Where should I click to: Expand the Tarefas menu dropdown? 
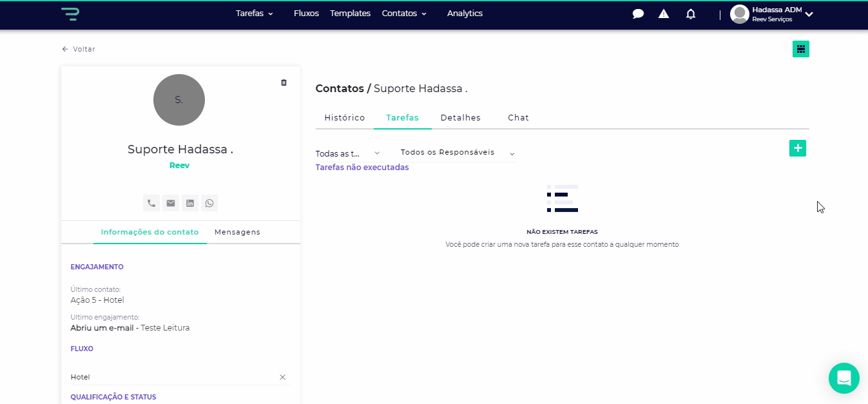[x=255, y=14]
